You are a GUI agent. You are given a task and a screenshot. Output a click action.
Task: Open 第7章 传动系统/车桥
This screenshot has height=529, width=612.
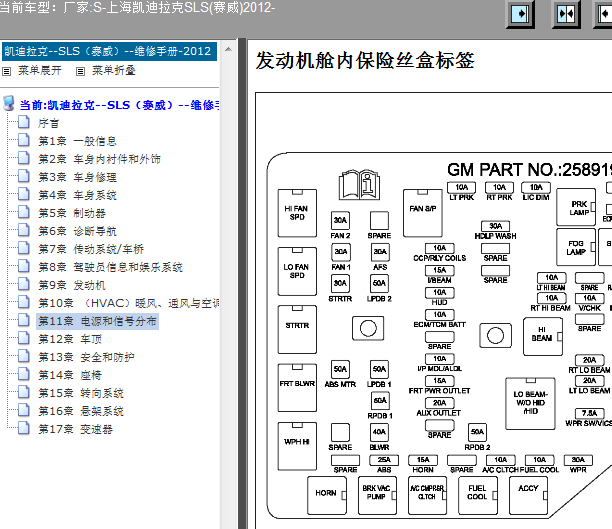pyautogui.click(x=91, y=249)
